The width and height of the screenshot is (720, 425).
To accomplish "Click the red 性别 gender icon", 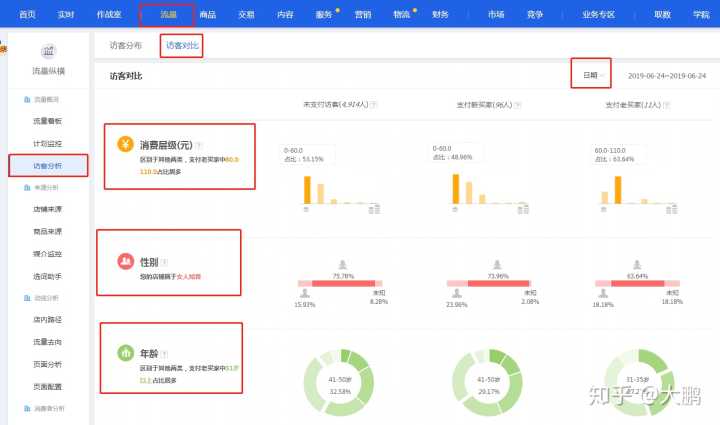I will coord(126,261).
